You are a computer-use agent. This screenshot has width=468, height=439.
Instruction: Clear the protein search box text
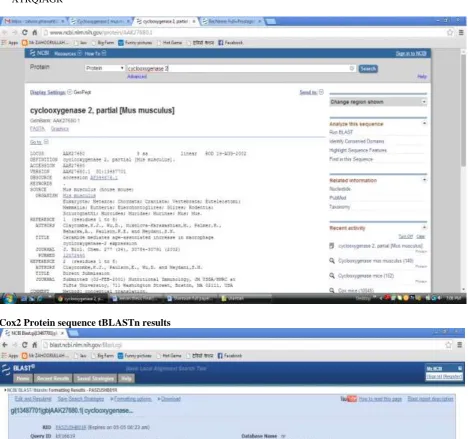pyautogui.click(x=352, y=68)
